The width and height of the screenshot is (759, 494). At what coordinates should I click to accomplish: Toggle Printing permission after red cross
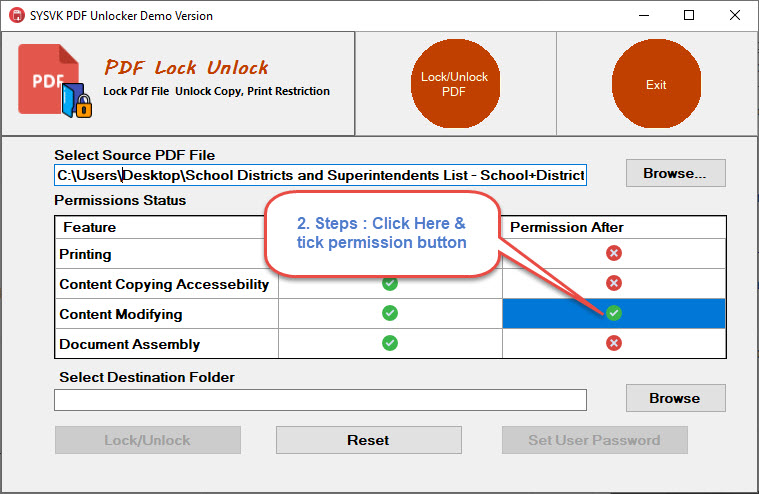coord(614,253)
